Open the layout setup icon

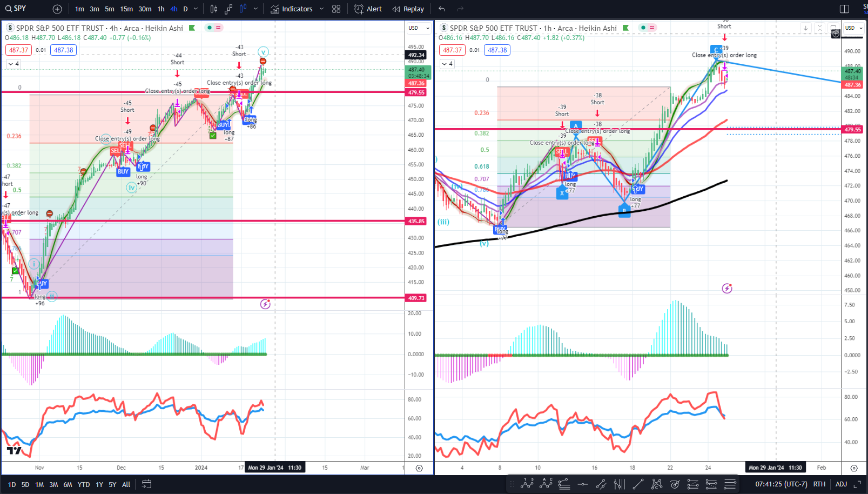(x=845, y=9)
